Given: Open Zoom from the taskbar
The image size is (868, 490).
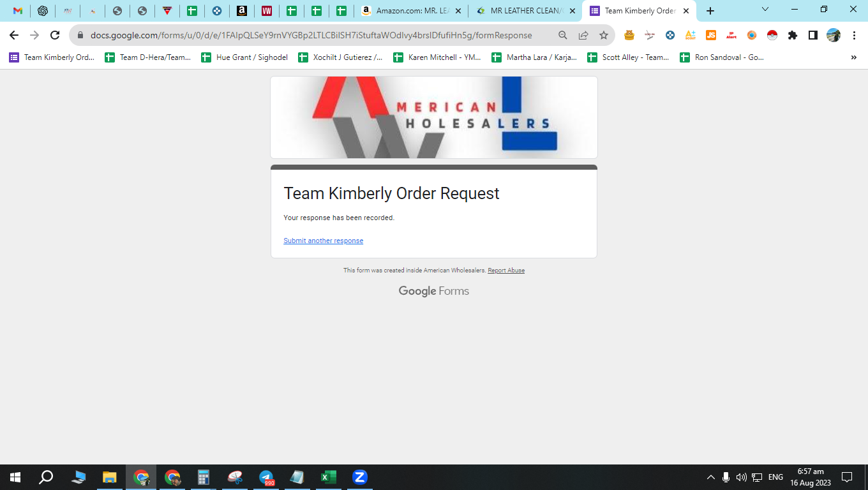Looking at the screenshot, I should pyautogui.click(x=360, y=477).
